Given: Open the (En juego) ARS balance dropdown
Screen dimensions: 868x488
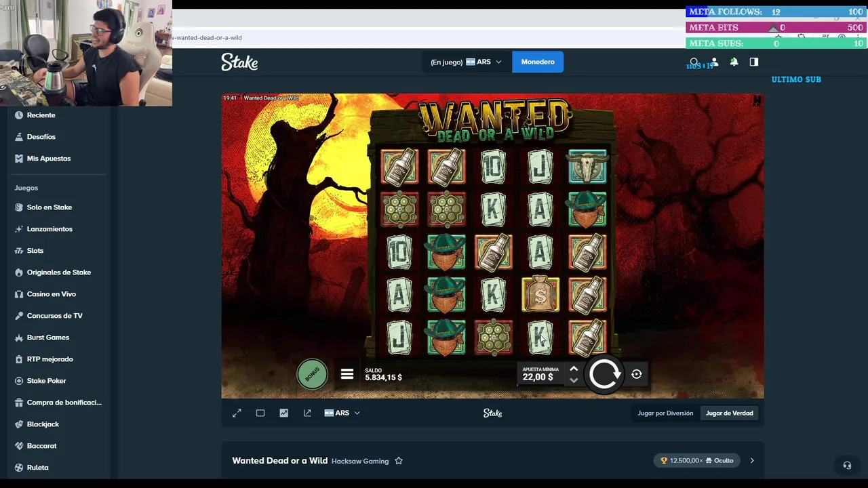Looking at the screenshot, I should pyautogui.click(x=466, y=62).
